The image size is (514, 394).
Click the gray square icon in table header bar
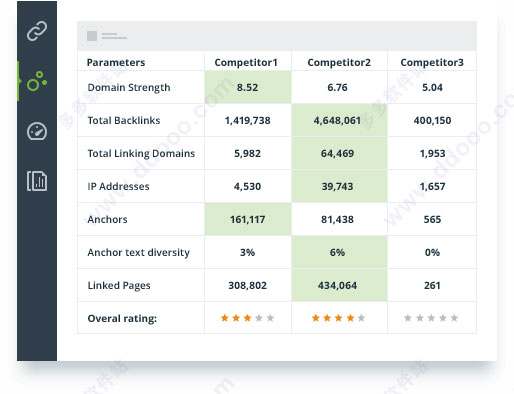tap(92, 36)
